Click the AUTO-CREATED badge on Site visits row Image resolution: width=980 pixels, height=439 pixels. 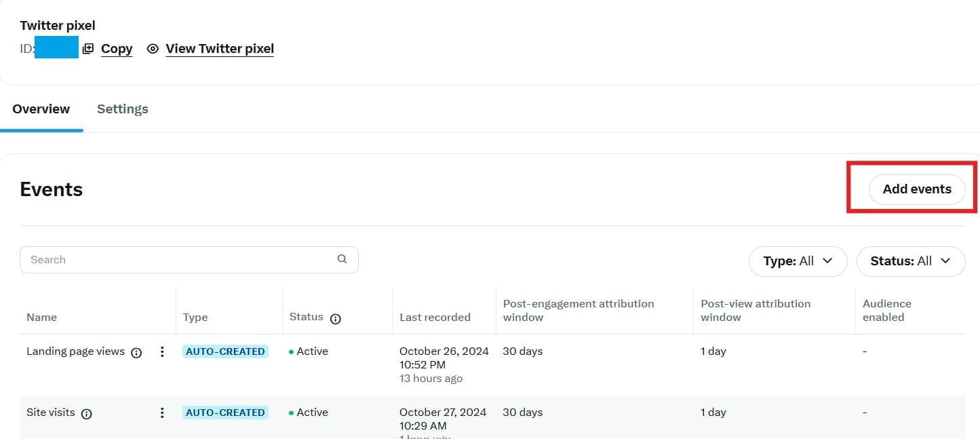(x=224, y=412)
